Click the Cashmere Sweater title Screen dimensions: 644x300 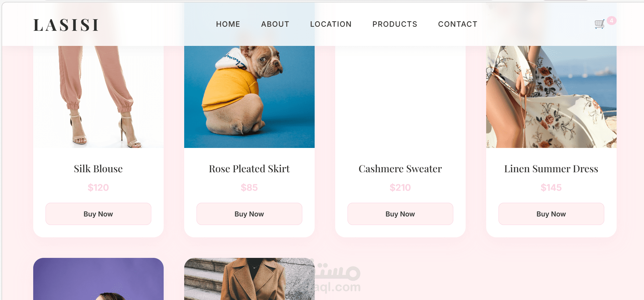(x=400, y=168)
